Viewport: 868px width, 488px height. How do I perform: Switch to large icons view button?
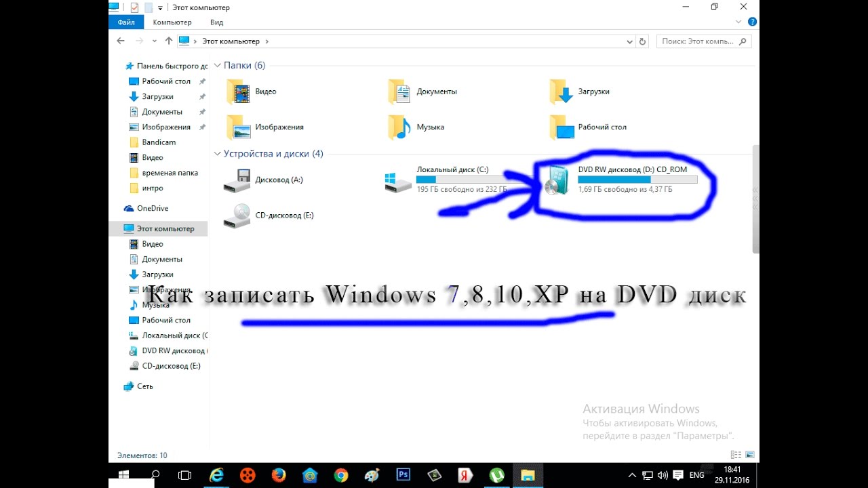coord(749,455)
